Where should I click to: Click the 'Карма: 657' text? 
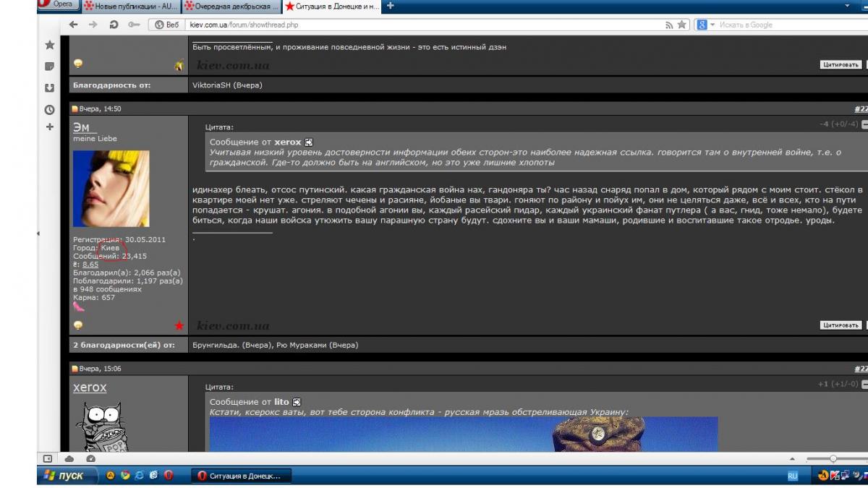pyautogui.click(x=94, y=297)
